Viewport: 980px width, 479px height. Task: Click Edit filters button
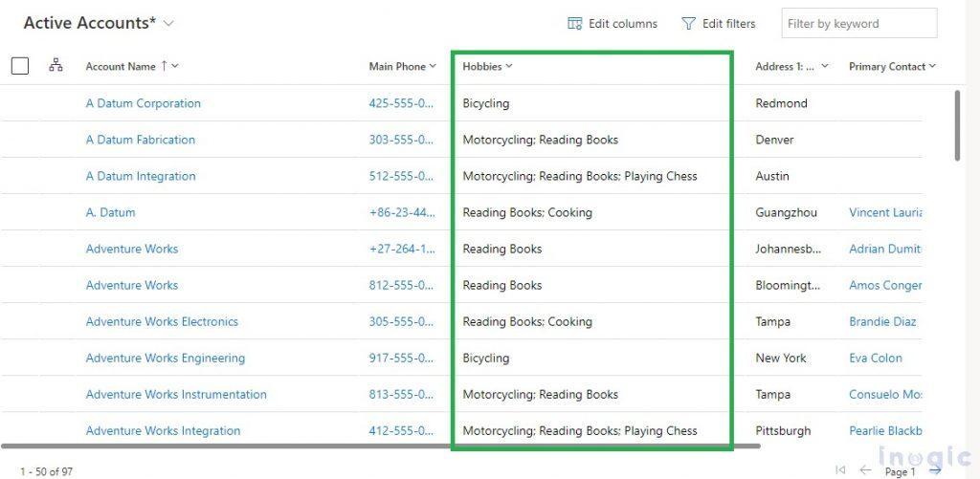tap(719, 24)
